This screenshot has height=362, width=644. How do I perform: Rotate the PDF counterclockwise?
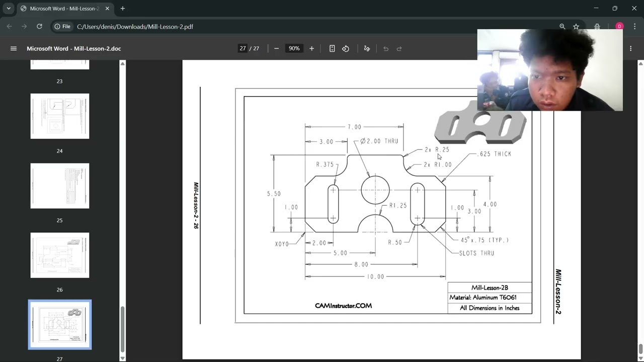pos(346,49)
